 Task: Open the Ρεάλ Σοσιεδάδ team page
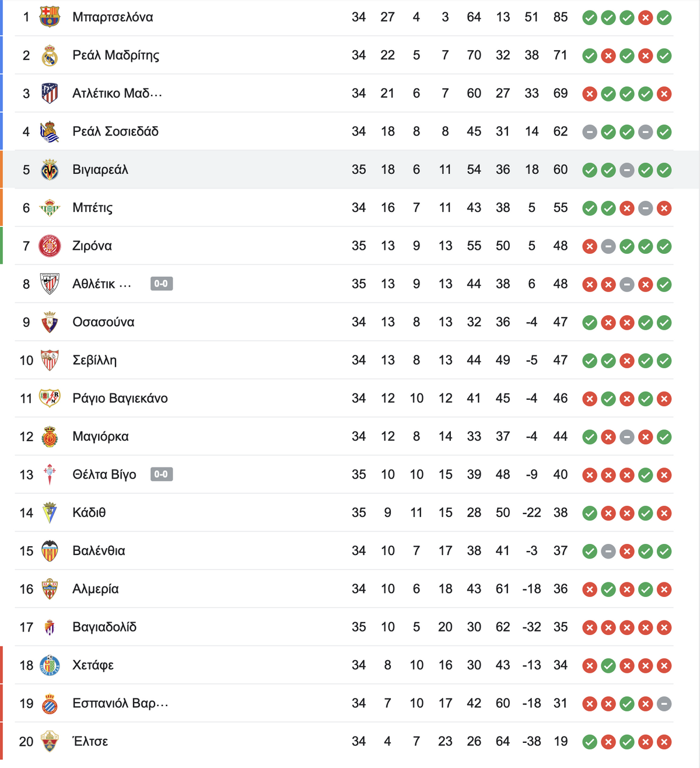point(116,132)
